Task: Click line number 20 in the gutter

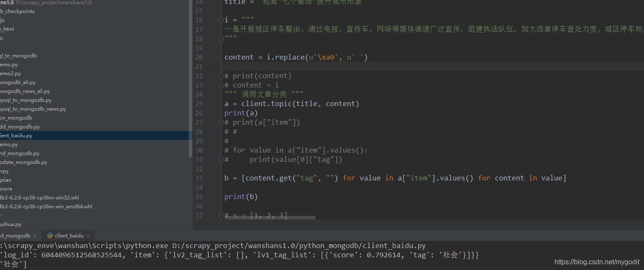Action: coord(199,57)
